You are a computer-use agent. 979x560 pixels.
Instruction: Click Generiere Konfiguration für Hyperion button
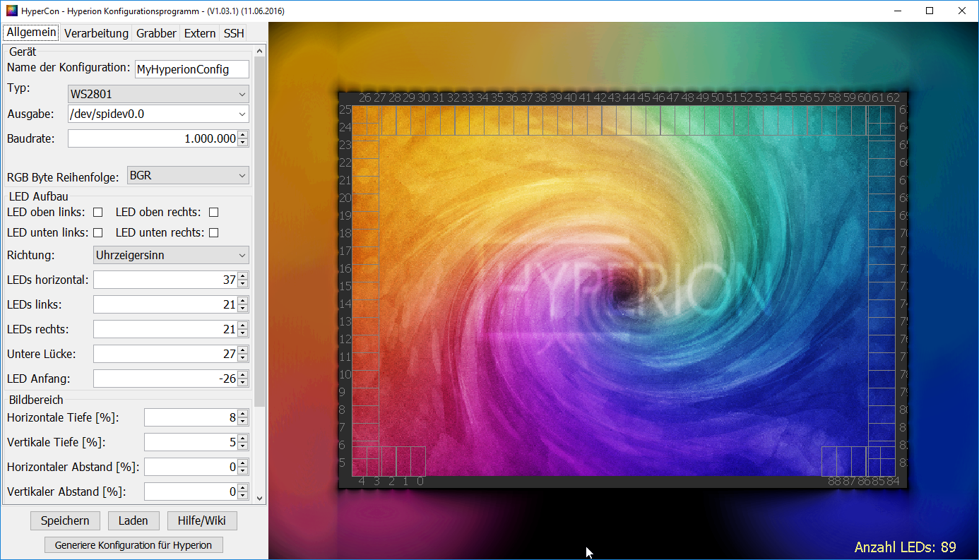pos(133,544)
